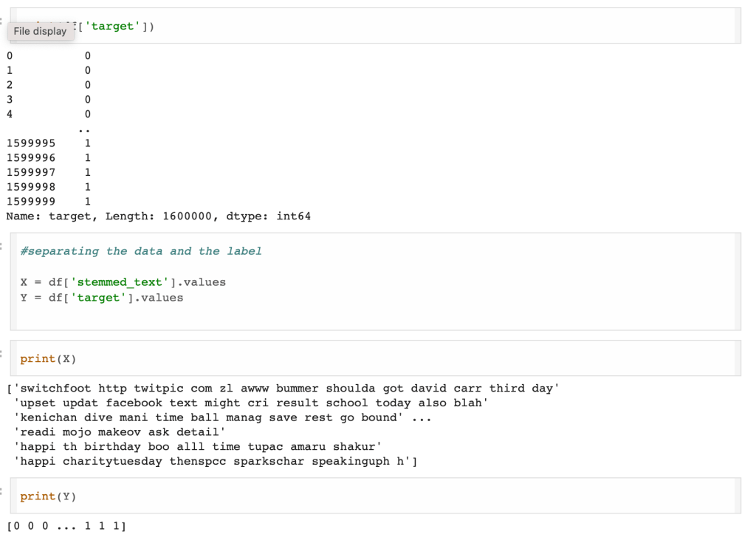This screenshot has width=756, height=543.
Task: Focus the print(X) code cell
Action: [369, 358]
